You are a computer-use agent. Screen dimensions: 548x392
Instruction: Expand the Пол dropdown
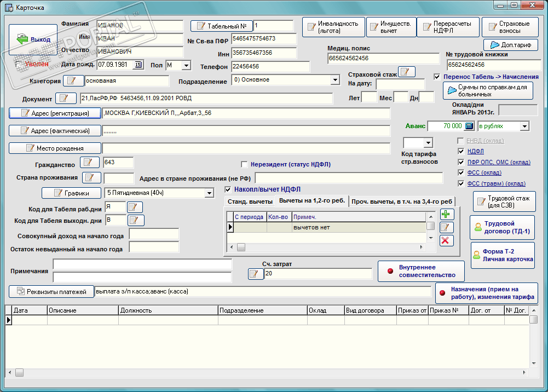coord(186,65)
